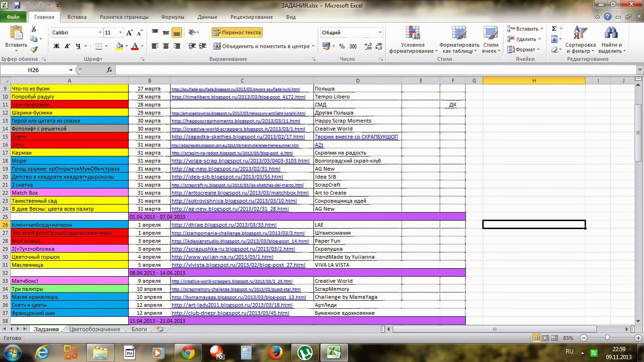Image resolution: width=644 pixels, height=362 pixels.
Task: Click the cell borders icon
Action: pyautogui.click(x=99, y=46)
